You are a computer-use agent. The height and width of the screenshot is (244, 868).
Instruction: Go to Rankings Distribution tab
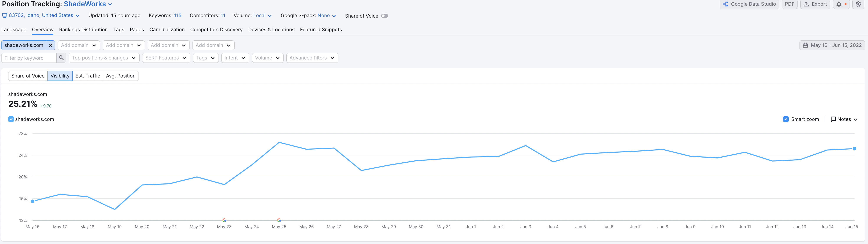click(83, 30)
